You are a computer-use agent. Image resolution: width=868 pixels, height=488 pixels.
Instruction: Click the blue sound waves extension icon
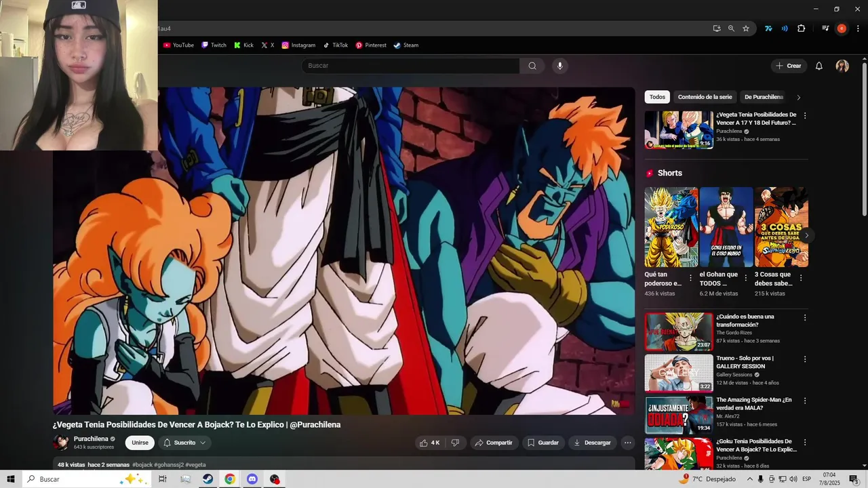[x=785, y=28]
